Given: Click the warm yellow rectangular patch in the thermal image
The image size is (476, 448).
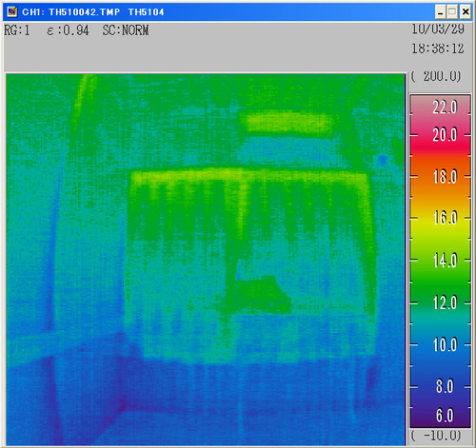Looking at the screenshot, I should 288,122.
